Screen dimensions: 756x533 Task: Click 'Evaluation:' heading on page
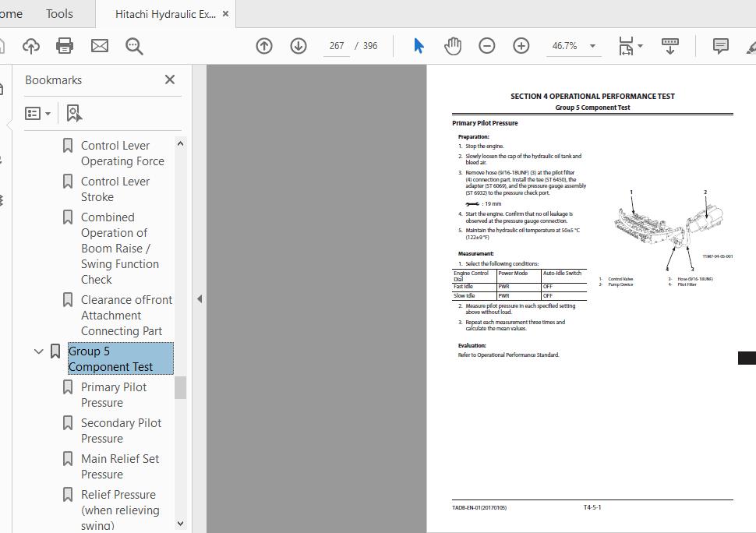pos(472,345)
